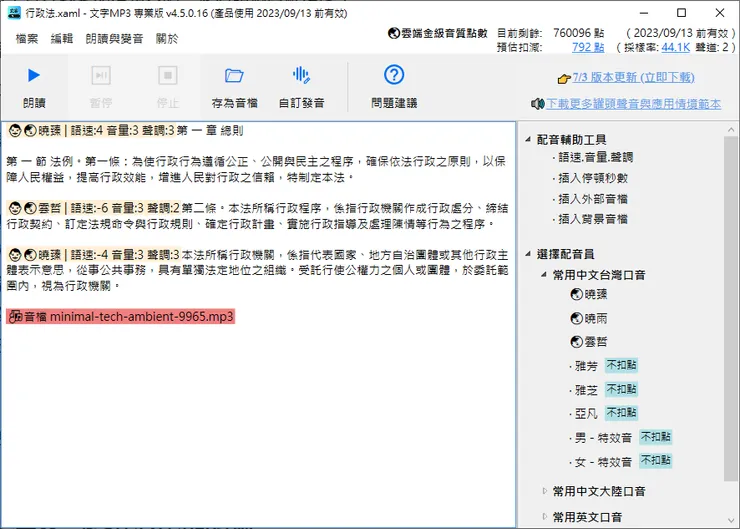Maximize the 文字MP3 window
Image resolution: width=740 pixels, height=529 pixels.
click(681, 13)
